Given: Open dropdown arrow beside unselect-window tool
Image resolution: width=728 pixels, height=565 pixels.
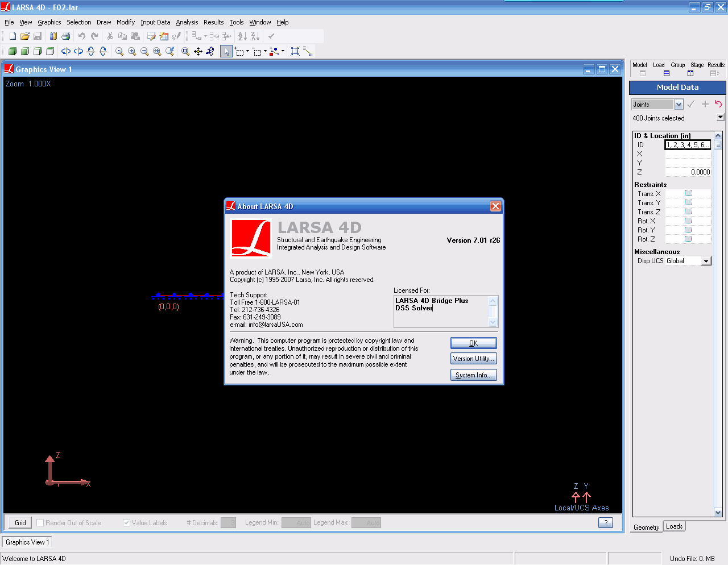Looking at the screenshot, I should coord(265,51).
